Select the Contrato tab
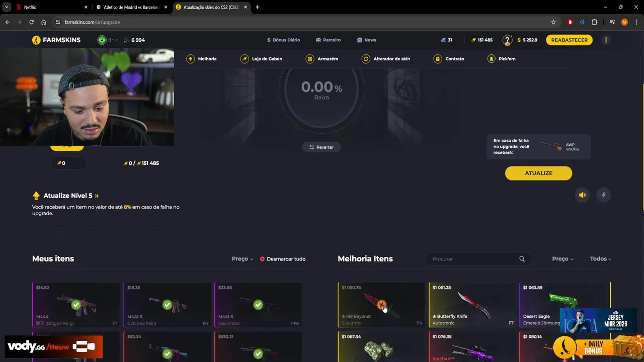 tap(449, 59)
